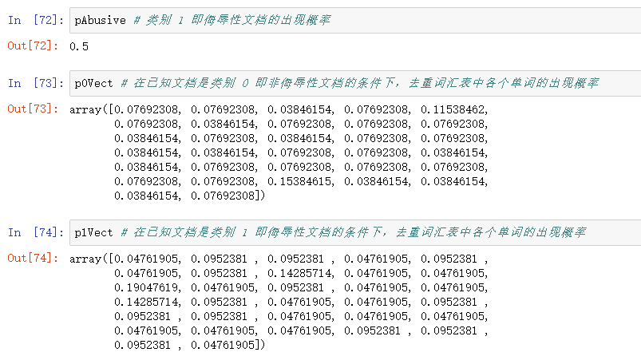Click the comment after p0Vect
This screenshot has height=364, width=641.
coord(360,84)
